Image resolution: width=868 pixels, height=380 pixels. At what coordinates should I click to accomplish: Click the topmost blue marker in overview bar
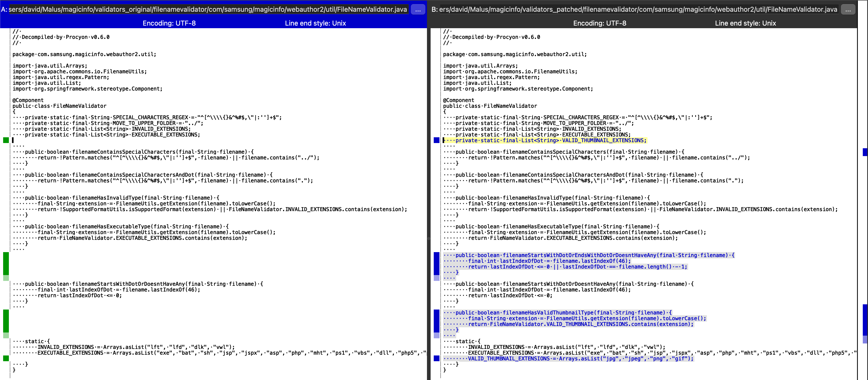[x=865, y=152]
